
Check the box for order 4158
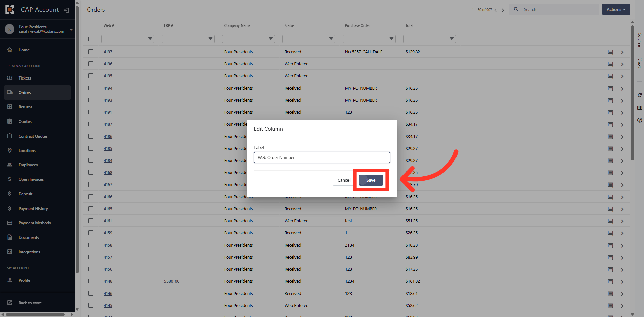click(91, 245)
